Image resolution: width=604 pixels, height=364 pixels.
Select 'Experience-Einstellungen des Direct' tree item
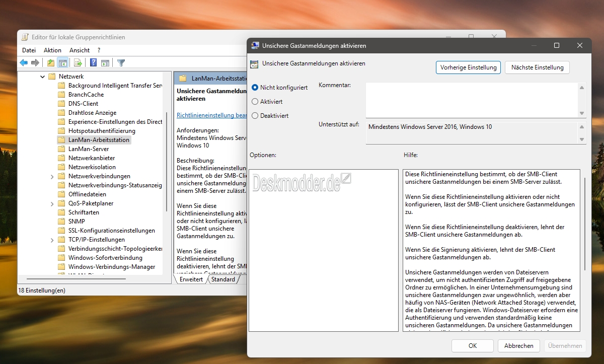click(x=115, y=122)
